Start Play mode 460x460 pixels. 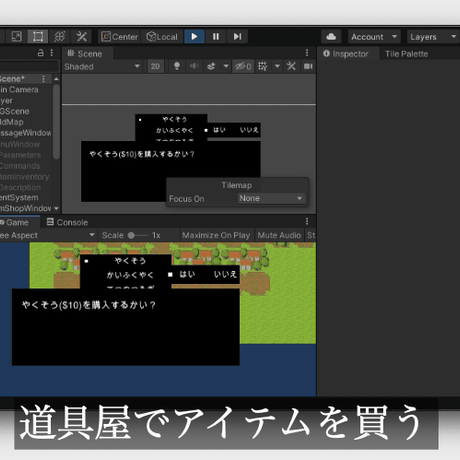(194, 36)
